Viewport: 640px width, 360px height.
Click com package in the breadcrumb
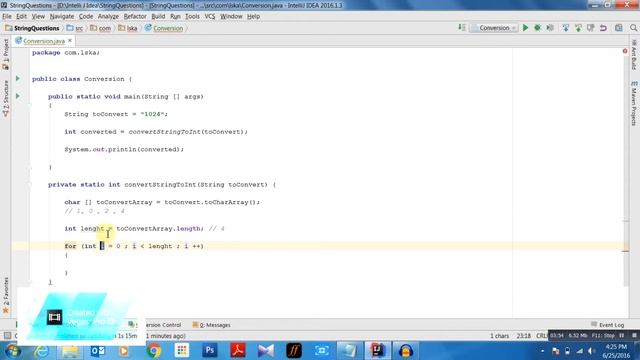[101, 28]
